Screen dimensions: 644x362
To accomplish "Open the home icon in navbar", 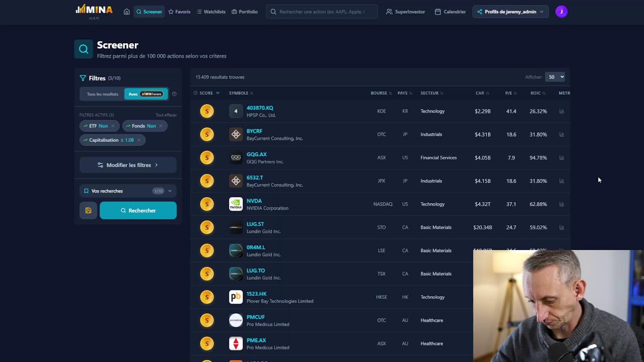I will point(127,12).
